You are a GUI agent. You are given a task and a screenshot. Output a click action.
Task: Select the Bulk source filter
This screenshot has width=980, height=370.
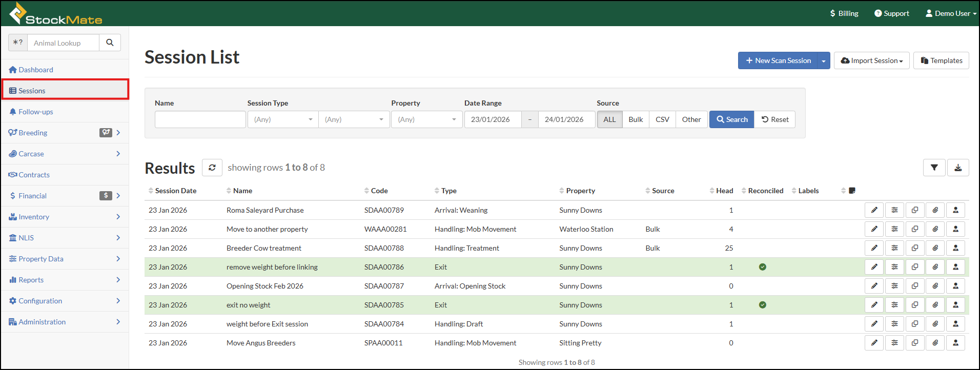tap(636, 119)
